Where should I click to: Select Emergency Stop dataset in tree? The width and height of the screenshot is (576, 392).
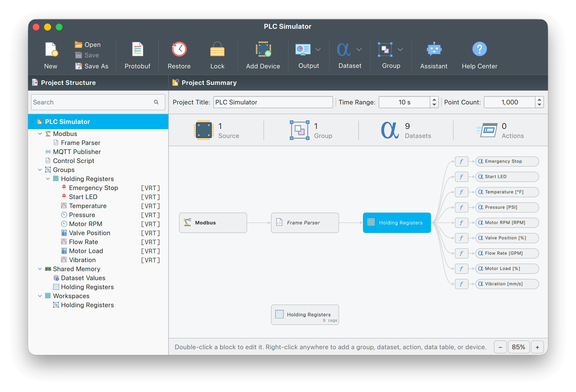coord(98,188)
